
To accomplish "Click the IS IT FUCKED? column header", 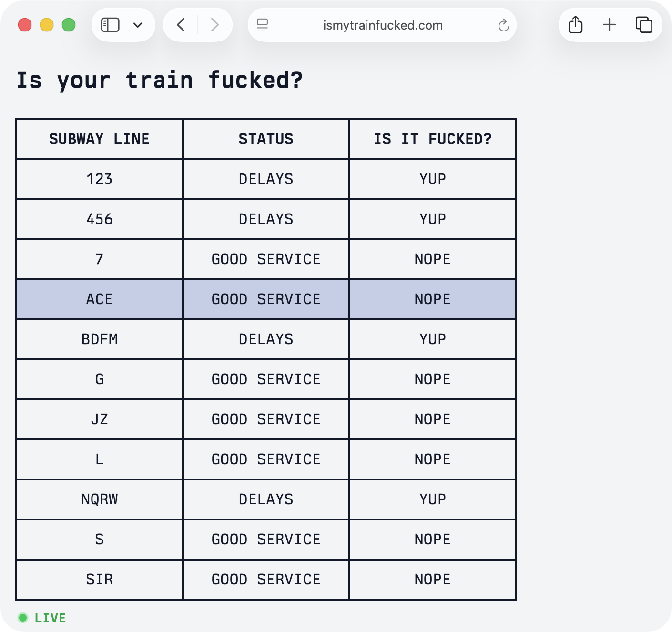I will (432, 139).
